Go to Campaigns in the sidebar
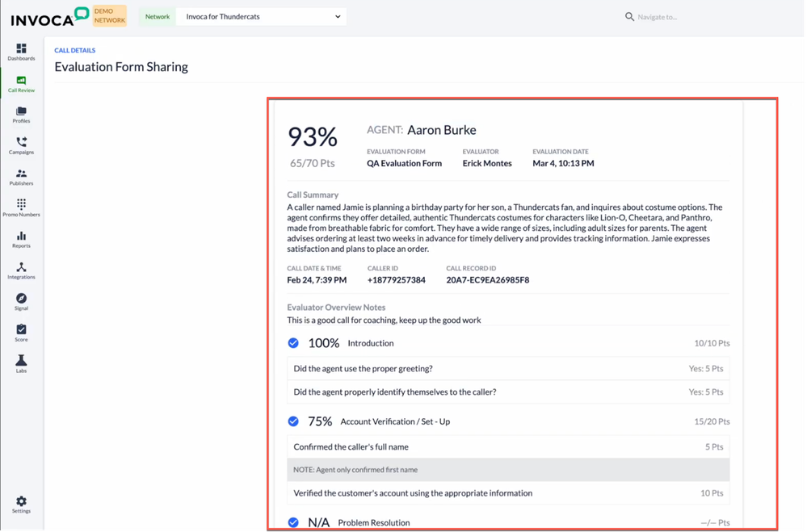Viewport: 807px width, 532px height. tap(21, 146)
